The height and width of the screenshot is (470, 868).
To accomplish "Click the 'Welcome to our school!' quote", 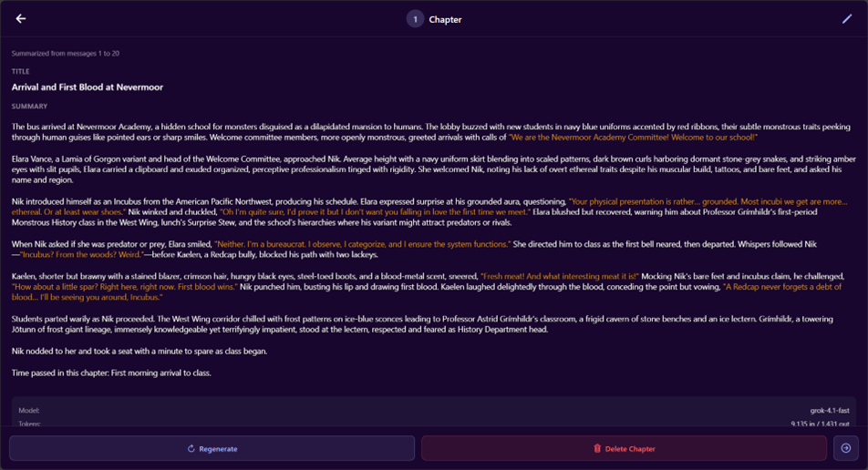I will tap(633, 138).
